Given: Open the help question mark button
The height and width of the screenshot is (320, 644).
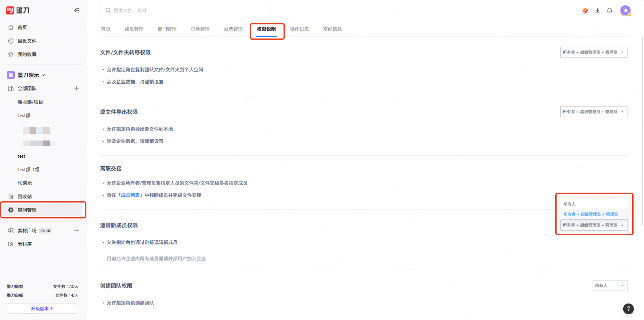Looking at the screenshot, I should [x=628, y=309].
